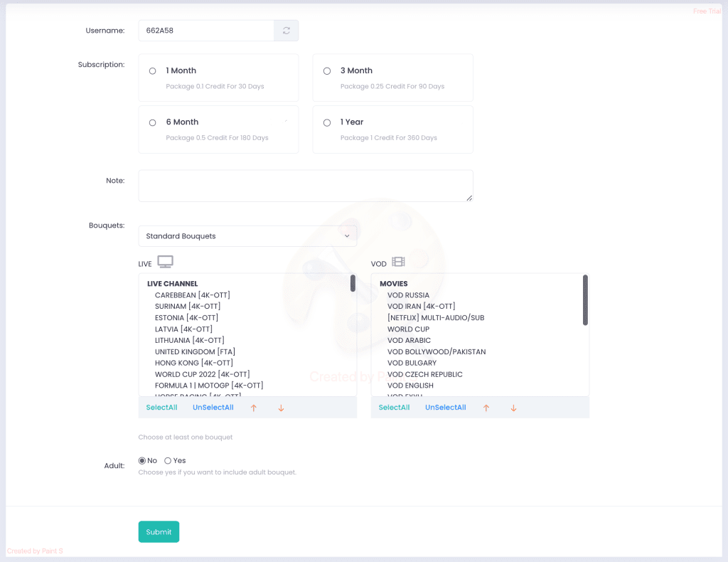Select CAREBBEAN [4K-OTT] bouquet

192,295
